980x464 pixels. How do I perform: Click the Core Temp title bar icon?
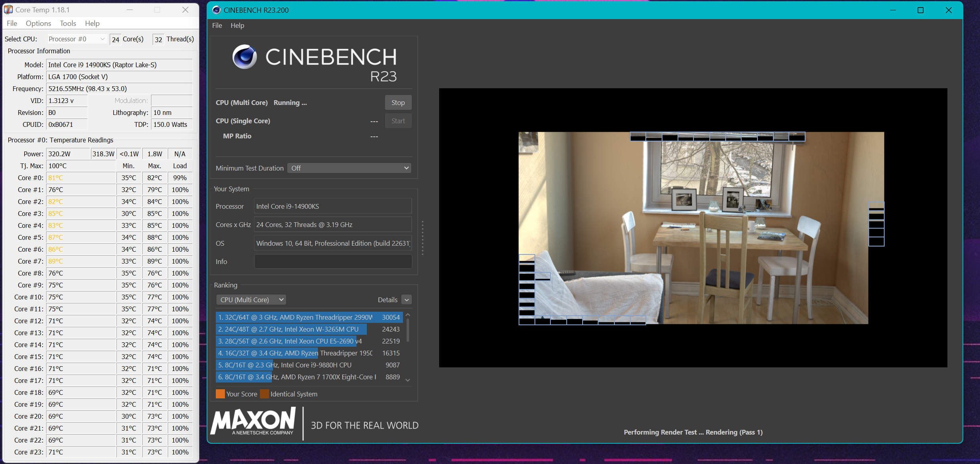click(x=8, y=10)
